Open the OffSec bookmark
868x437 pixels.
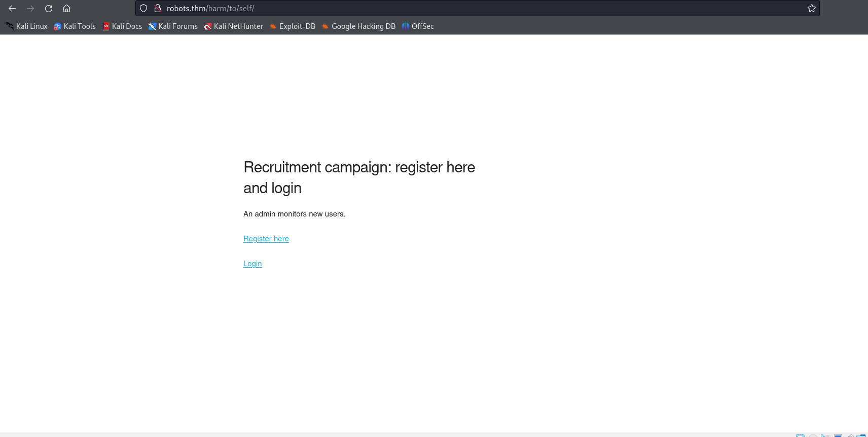click(418, 26)
